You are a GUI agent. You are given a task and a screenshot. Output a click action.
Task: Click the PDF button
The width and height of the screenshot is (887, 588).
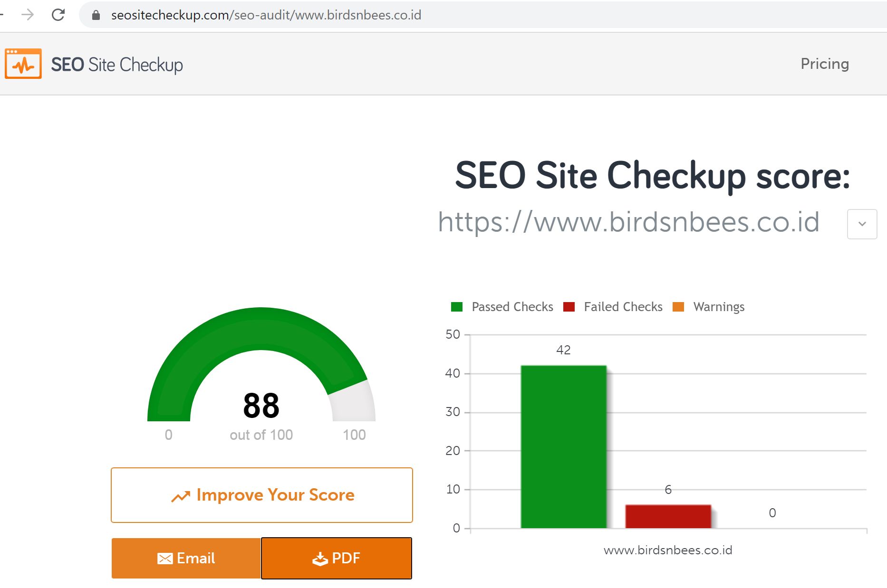click(x=337, y=558)
